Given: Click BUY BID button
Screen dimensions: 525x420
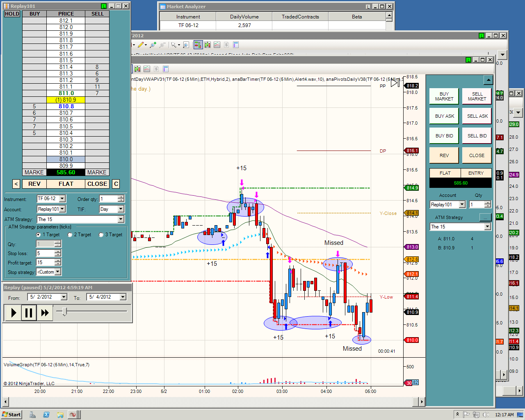Looking at the screenshot, I should (444, 136).
